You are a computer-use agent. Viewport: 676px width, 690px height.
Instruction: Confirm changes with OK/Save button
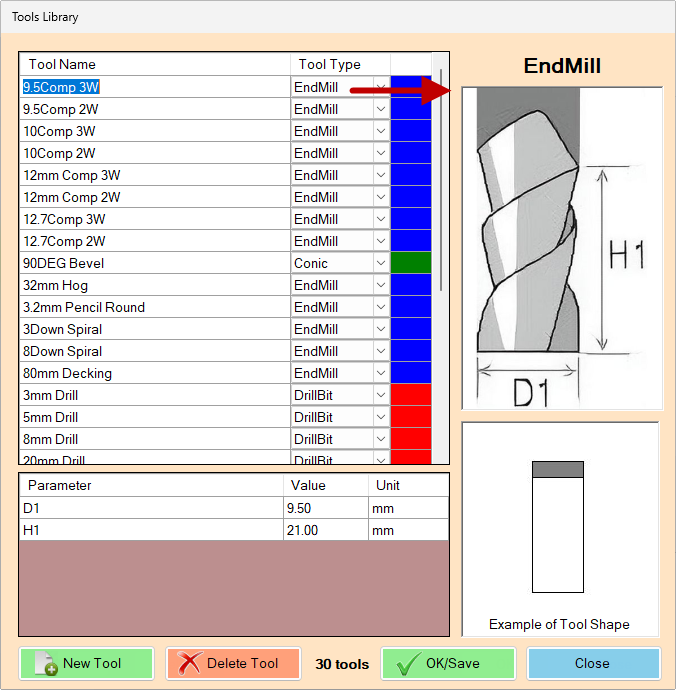tap(448, 663)
